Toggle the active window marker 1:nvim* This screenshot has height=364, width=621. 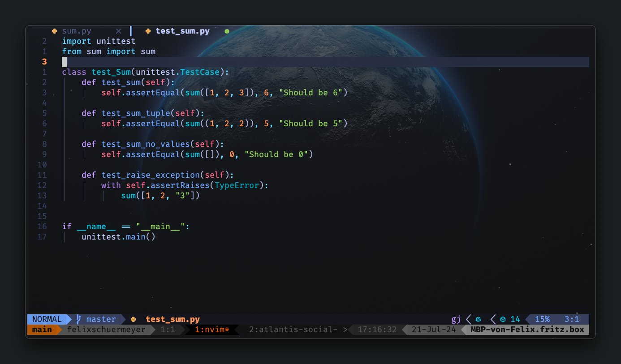tap(213, 329)
